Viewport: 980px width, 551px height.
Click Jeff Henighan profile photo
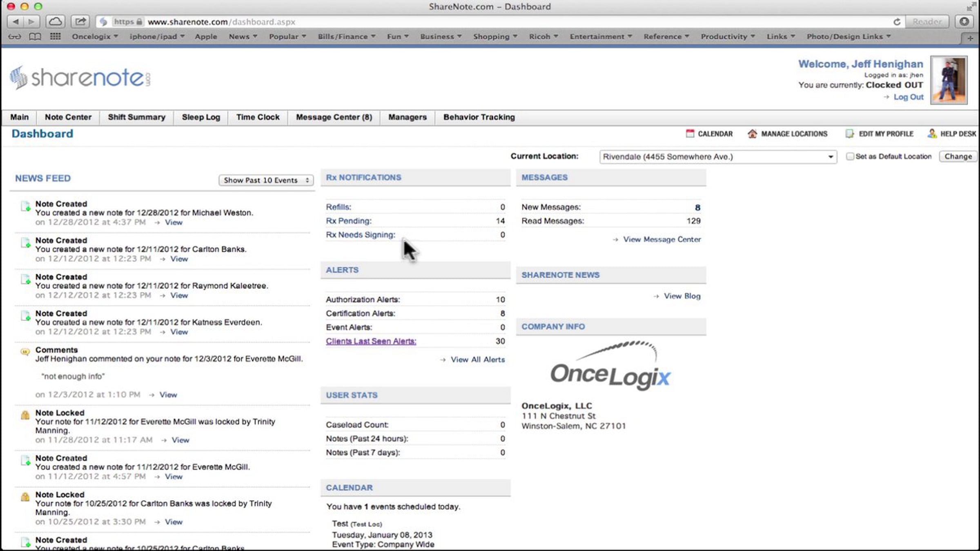pyautogui.click(x=949, y=80)
